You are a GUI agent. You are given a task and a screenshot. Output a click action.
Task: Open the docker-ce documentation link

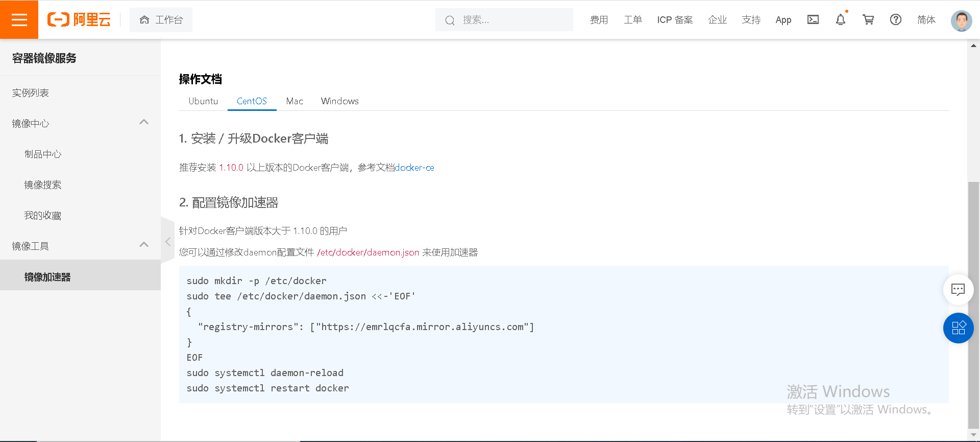[414, 168]
